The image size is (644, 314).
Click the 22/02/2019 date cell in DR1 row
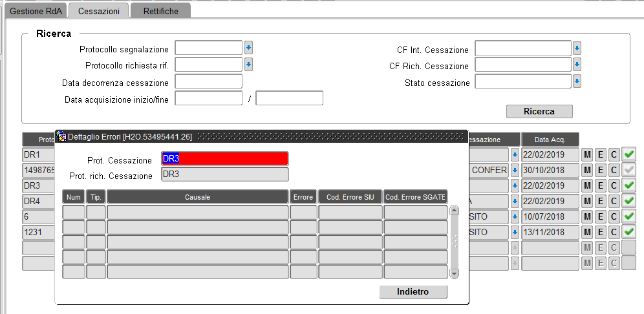coord(550,155)
